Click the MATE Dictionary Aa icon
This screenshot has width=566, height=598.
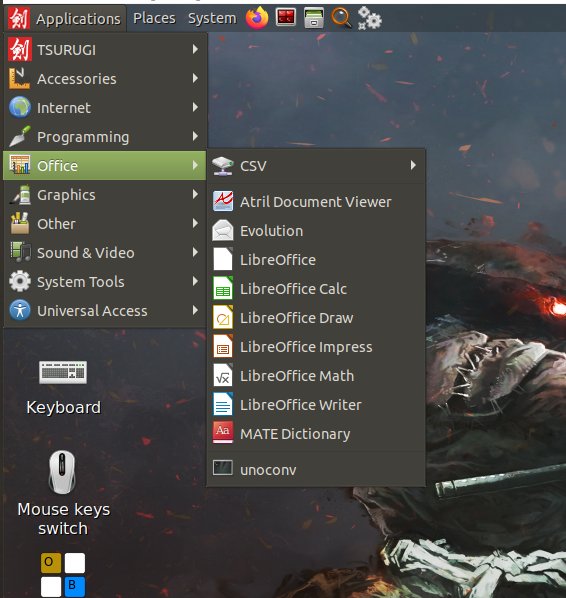tap(223, 433)
